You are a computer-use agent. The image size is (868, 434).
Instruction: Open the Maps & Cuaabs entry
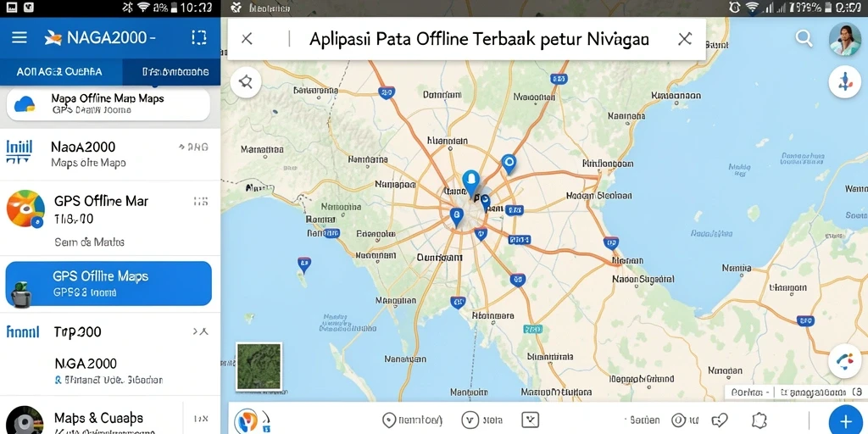point(110,418)
